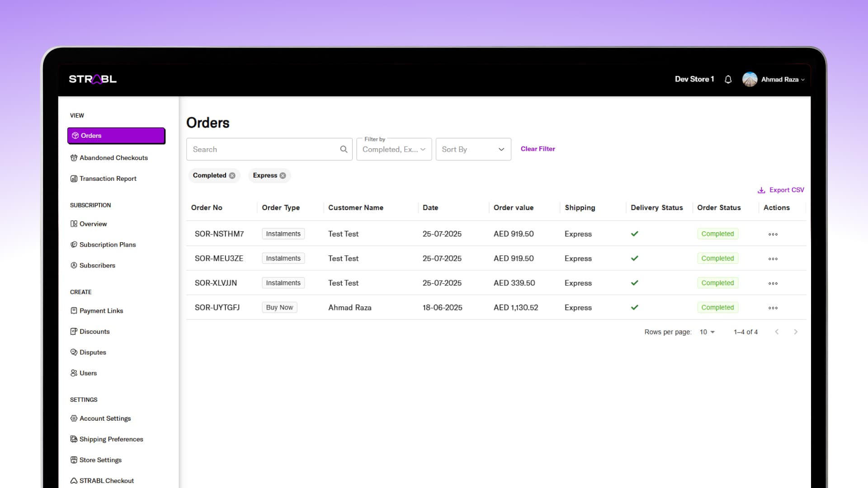Go to next page arrow
The width and height of the screenshot is (868, 488).
[x=796, y=332]
